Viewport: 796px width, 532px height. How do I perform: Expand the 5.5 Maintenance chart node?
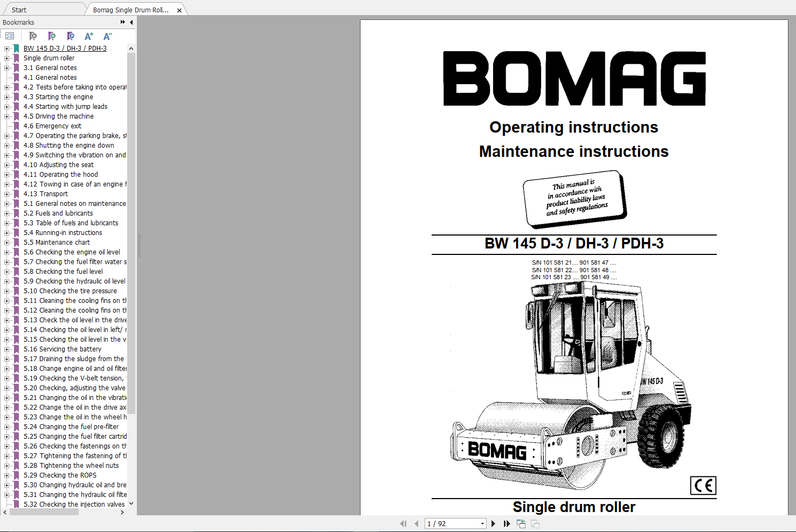(7, 243)
